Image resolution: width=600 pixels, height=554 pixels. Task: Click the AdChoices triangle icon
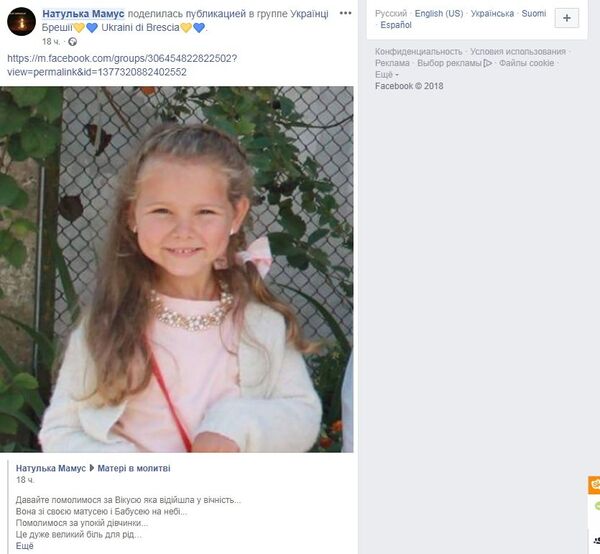pos(488,63)
